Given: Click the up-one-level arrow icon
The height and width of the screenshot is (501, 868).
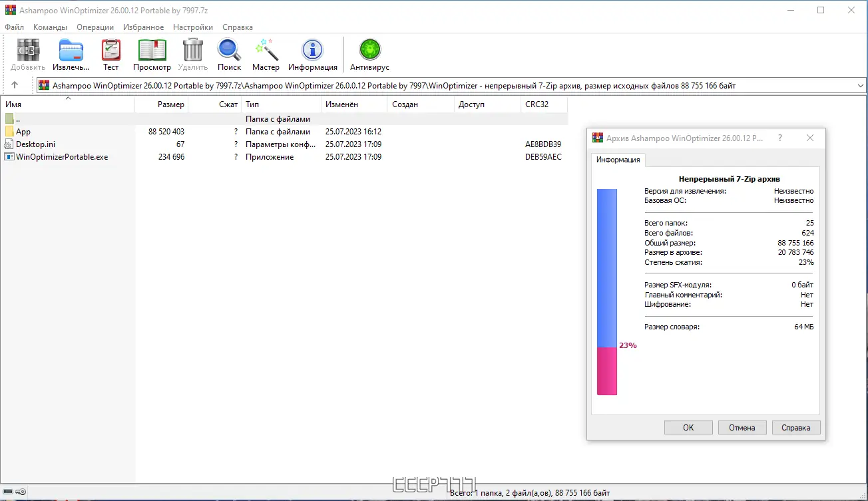Looking at the screenshot, I should point(15,84).
